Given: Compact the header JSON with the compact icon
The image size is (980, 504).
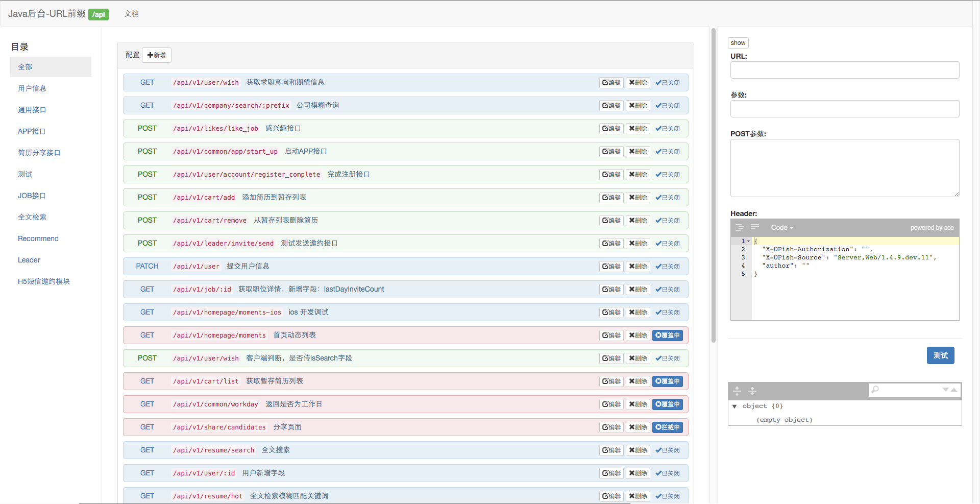Looking at the screenshot, I should pyautogui.click(x=755, y=228).
